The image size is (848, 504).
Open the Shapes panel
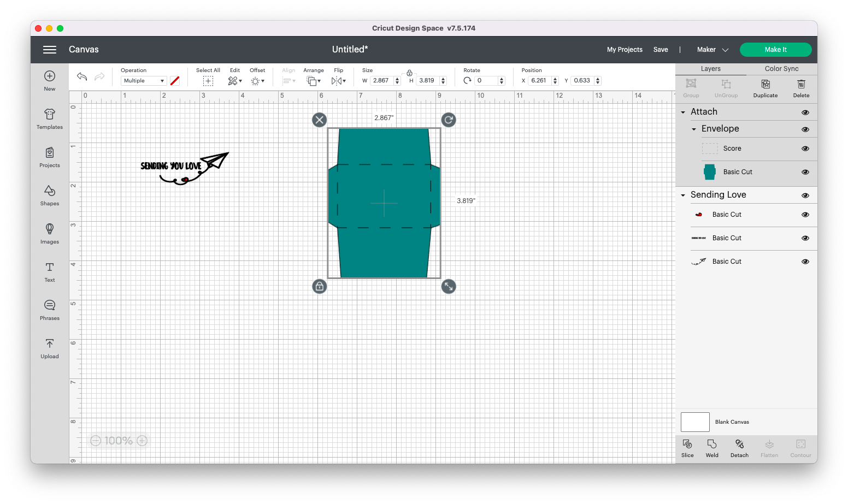pos(49,195)
